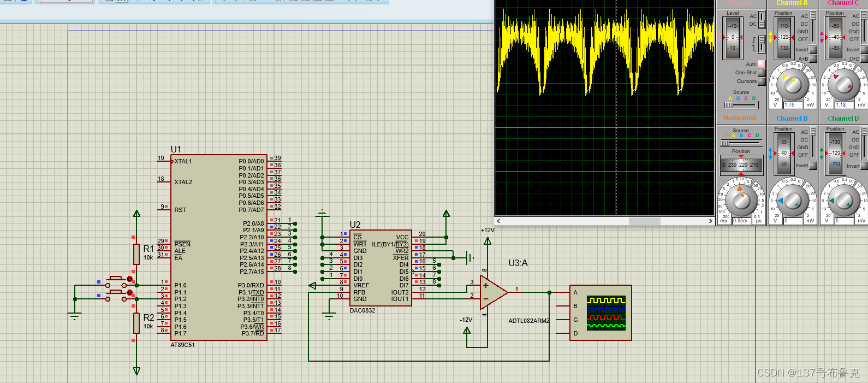The width and height of the screenshot is (868, 383).
Task: Click the lower push button on P1.1
Action: (x=116, y=294)
